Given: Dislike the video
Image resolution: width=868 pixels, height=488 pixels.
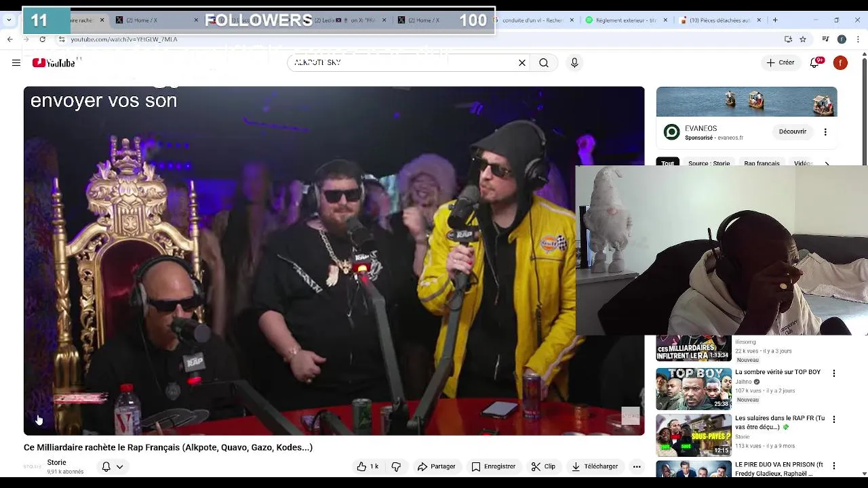Looking at the screenshot, I should coord(396,466).
